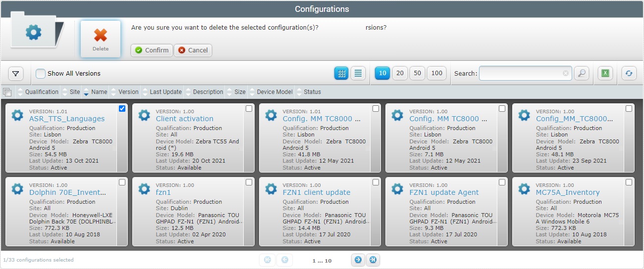Viewport: 644px width, 269px height.
Task: Click gear icon on ASR_TTS_Languages card
Action: pyautogui.click(x=17, y=115)
